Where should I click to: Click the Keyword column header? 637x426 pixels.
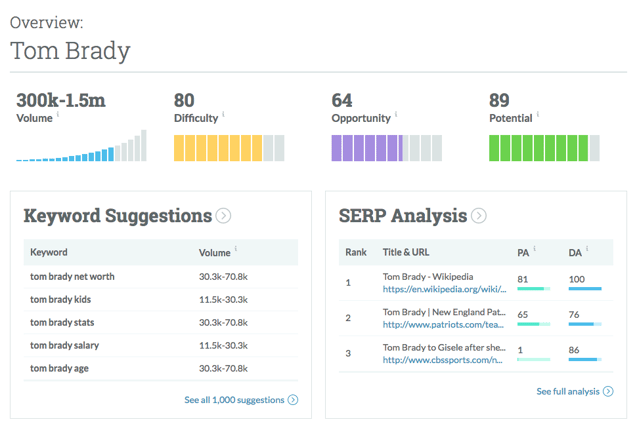[49, 252]
